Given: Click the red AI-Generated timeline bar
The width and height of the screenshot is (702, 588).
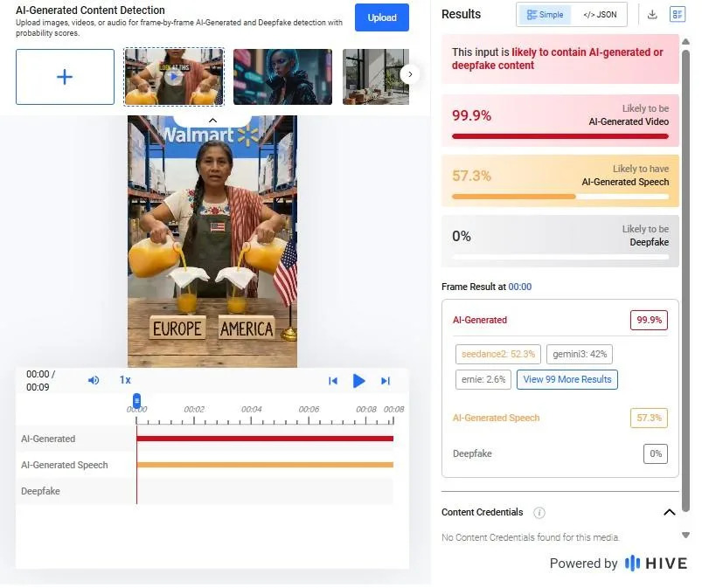Looking at the screenshot, I should pyautogui.click(x=265, y=439).
